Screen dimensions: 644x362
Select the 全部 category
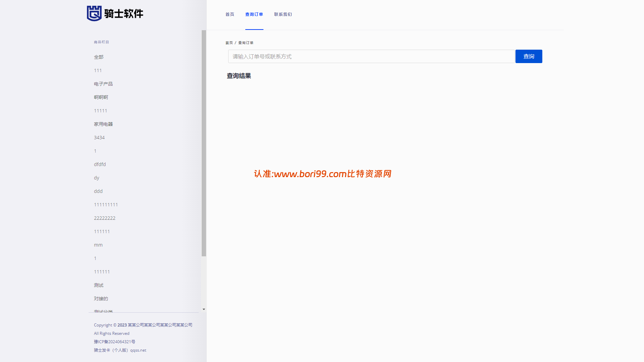[99, 57]
